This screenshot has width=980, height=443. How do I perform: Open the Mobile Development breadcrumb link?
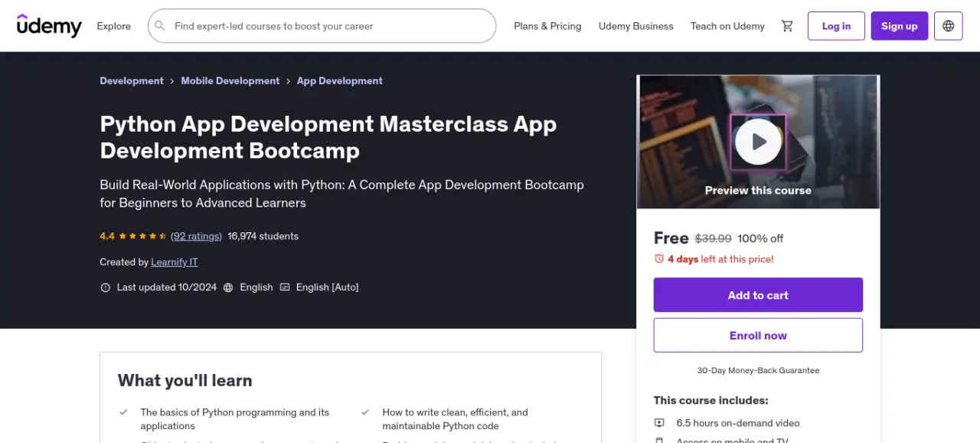click(230, 80)
